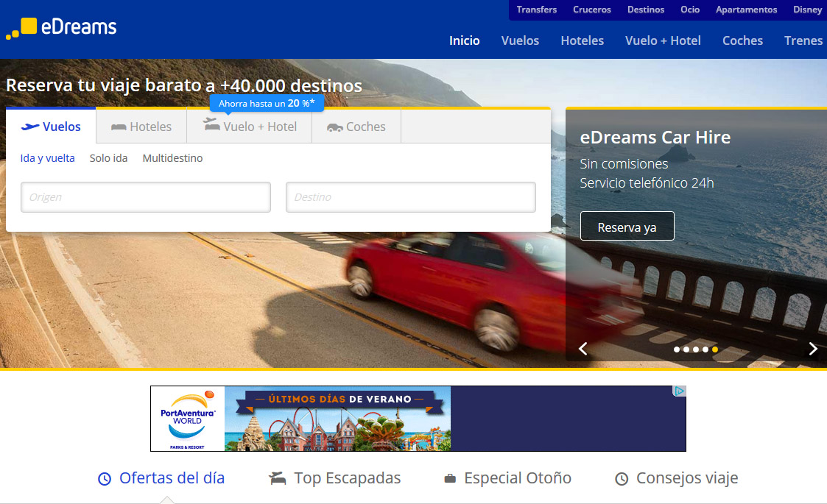
Task: Open the Hoteles search tab
Action: point(141,127)
